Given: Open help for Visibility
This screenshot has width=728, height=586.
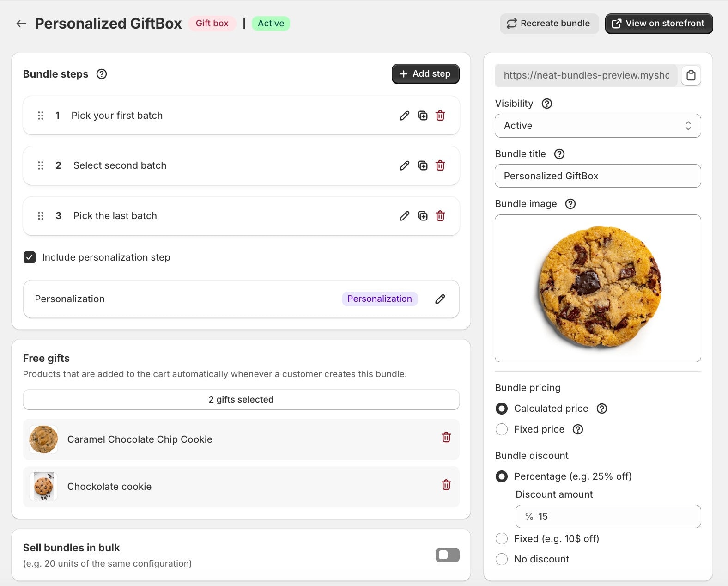Looking at the screenshot, I should (547, 104).
